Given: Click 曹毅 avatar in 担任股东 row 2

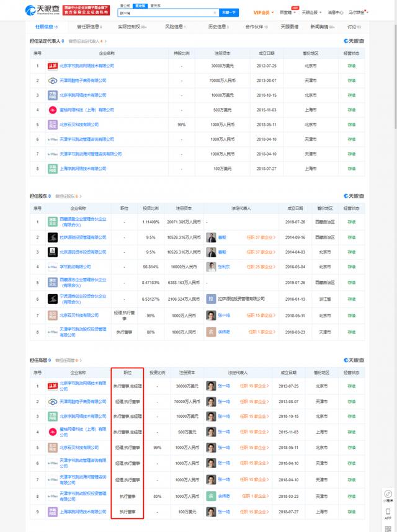Looking at the screenshot, I should click(x=211, y=237).
